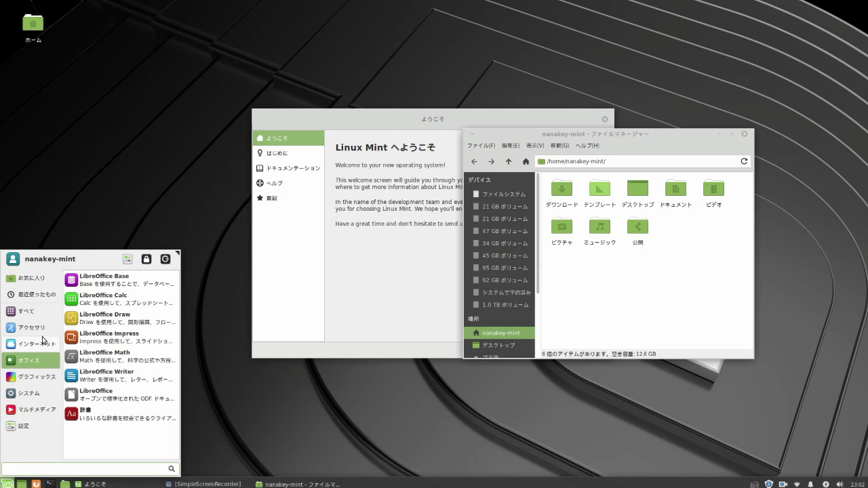The width and height of the screenshot is (868, 488).
Task: Open the settings manager icon in menu header
Action: (127, 259)
